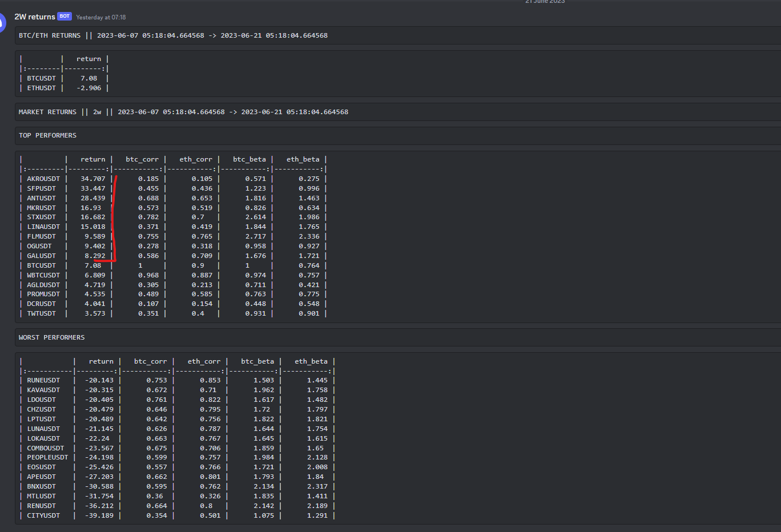Click LOKAUSDT ticker
The image size is (781, 532).
click(x=43, y=438)
